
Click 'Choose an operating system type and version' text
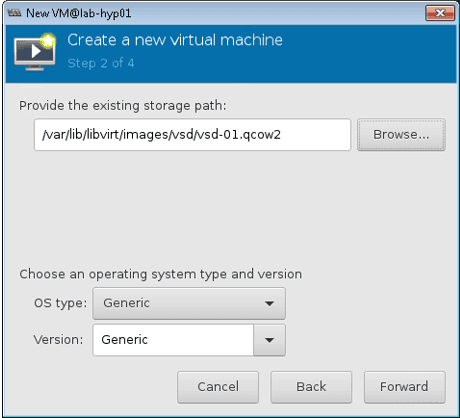pyautogui.click(x=161, y=274)
